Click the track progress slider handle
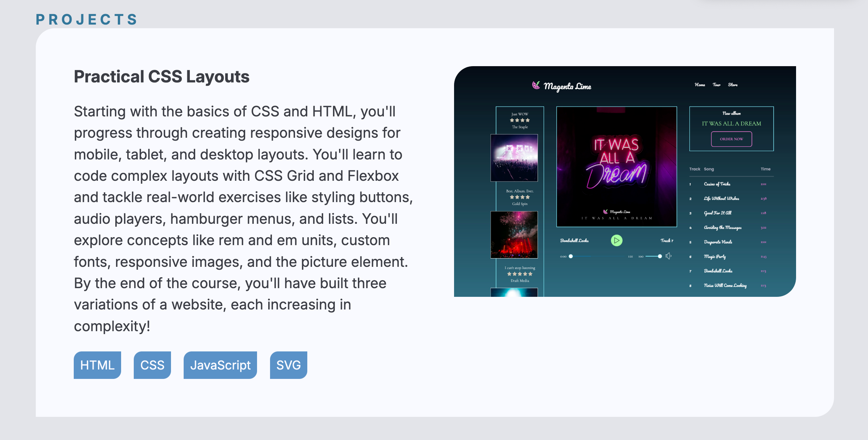868x440 pixels. pos(570,256)
